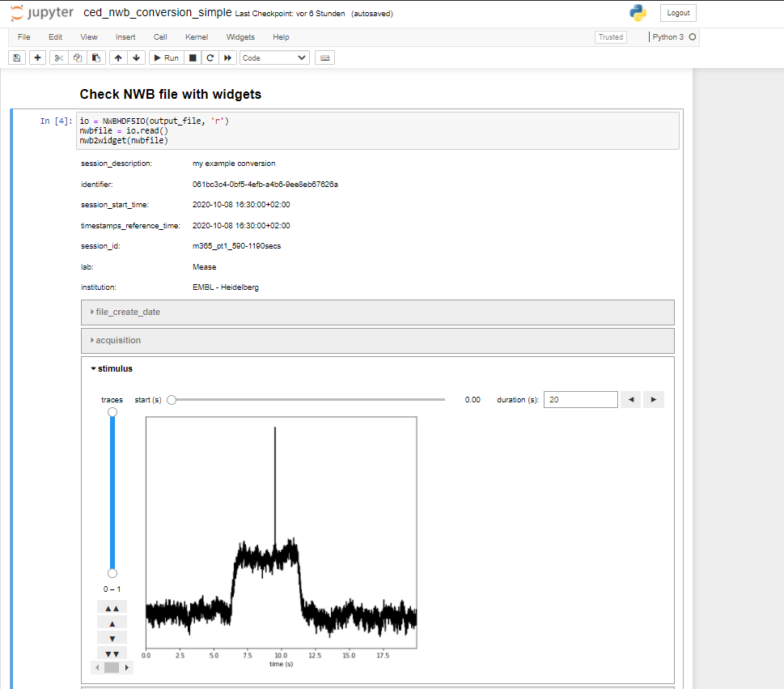Click the top handle of traces slider
The width and height of the screenshot is (784, 689).
tap(112, 412)
